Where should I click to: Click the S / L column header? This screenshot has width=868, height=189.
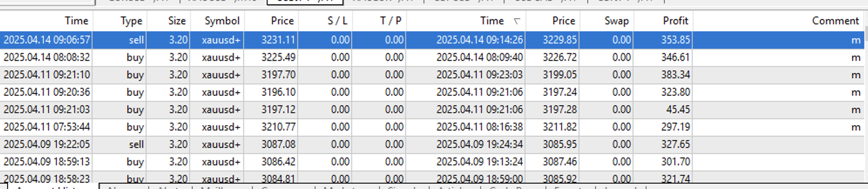click(x=337, y=21)
